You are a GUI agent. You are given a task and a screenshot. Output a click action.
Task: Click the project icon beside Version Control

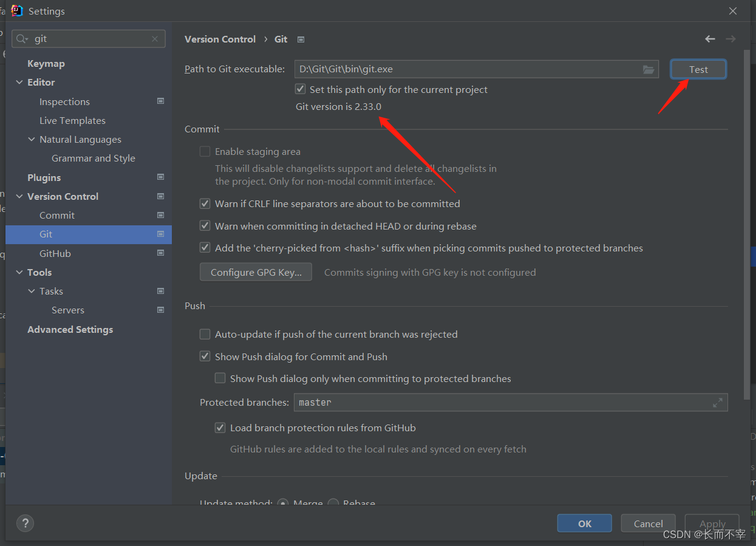click(160, 196)
